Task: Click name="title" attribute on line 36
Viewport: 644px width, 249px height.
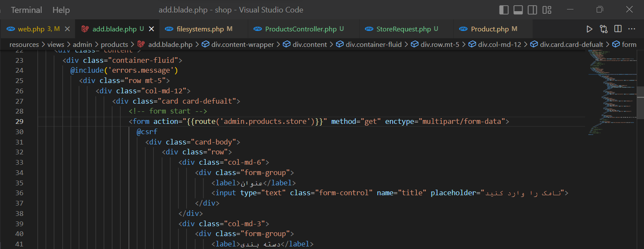Action: 402,193
